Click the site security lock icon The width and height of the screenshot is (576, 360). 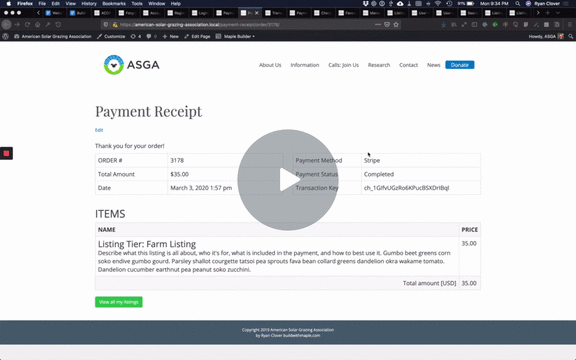point(115,25)
